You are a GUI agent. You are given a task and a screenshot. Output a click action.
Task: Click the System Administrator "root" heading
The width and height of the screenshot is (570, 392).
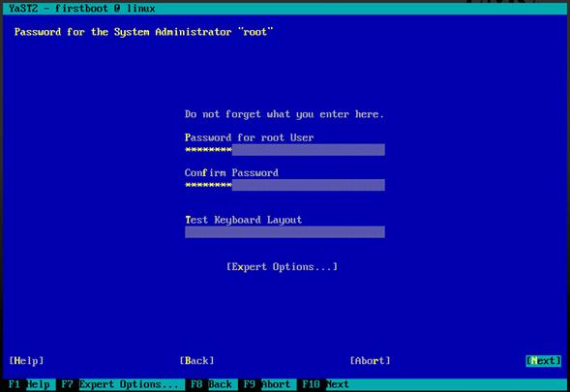[143, 32]
